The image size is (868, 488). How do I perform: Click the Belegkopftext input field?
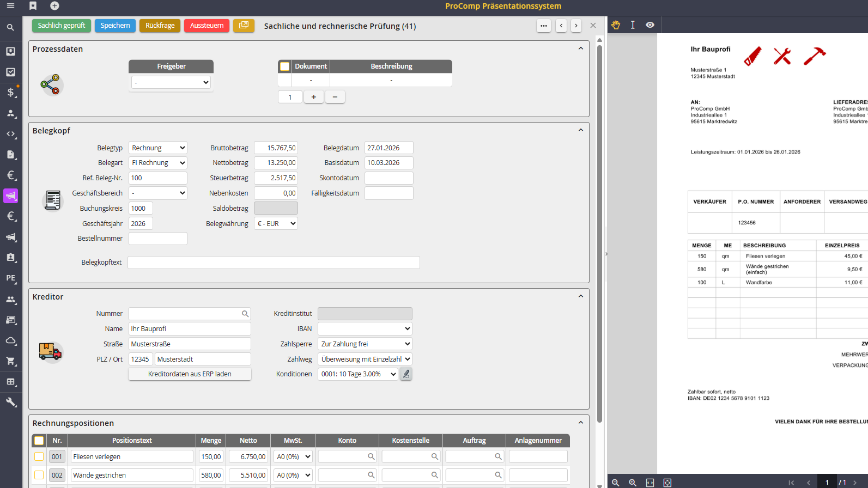pyautogui.click(x=274, y=263)
